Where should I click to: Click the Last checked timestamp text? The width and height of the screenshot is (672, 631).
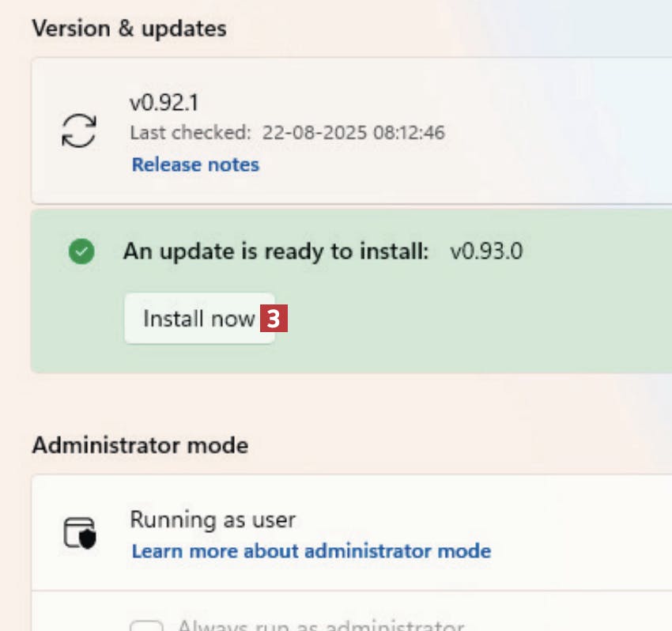pos(287,132)
